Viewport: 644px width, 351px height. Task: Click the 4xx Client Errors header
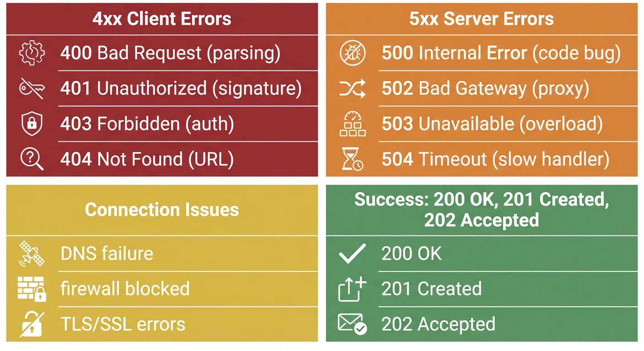tap(162, 19)
